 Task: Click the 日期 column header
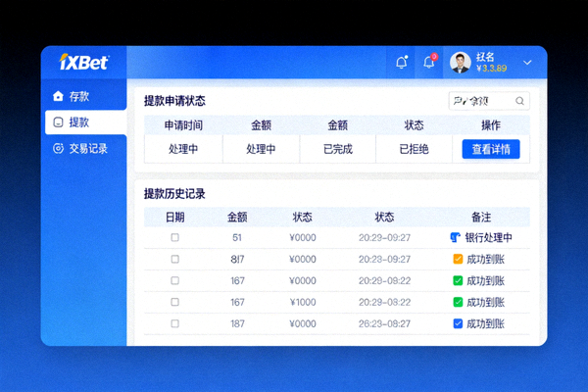174,217
